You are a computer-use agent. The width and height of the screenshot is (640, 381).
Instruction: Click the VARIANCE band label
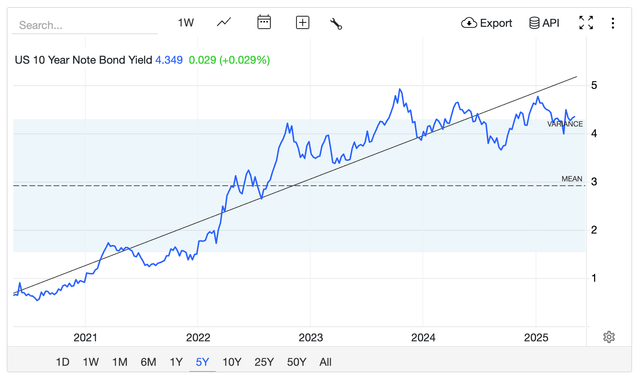pyautogui.click(x=565, y=124)
